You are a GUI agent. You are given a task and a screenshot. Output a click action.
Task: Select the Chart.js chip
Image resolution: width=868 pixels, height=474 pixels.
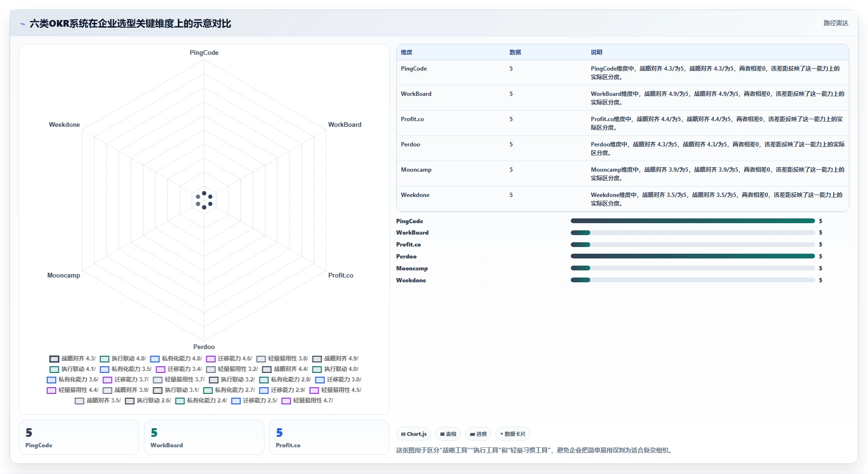(x=414, y=434)
